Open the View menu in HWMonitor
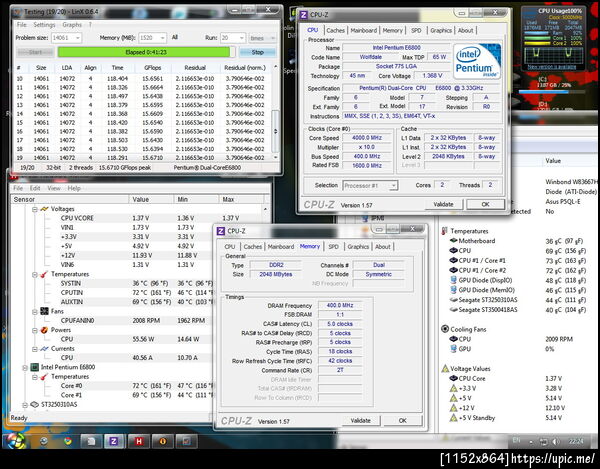Image resolution: width=600 pixels, height=469 pixels. (x=54, y=188)
